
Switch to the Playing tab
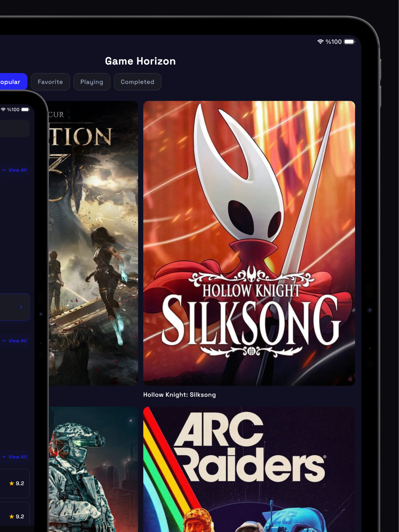point(92,82)
